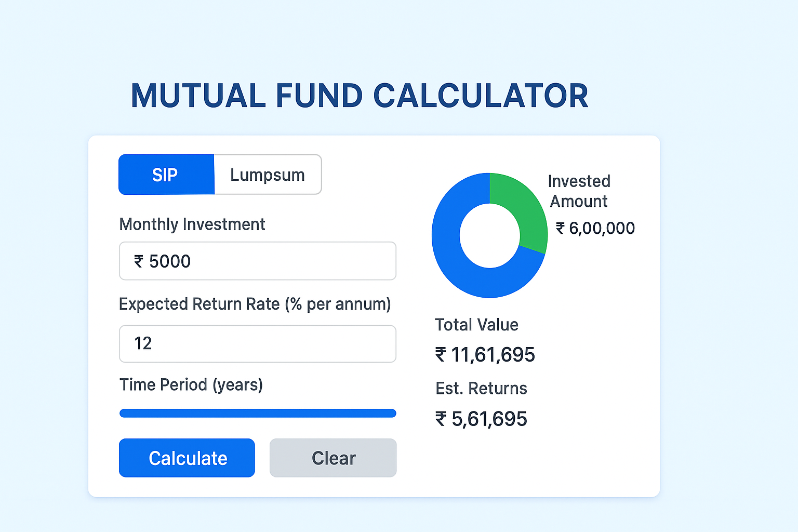Click the donut chart center
Viewport: 798px width, 532px height.
coord(489,235)
